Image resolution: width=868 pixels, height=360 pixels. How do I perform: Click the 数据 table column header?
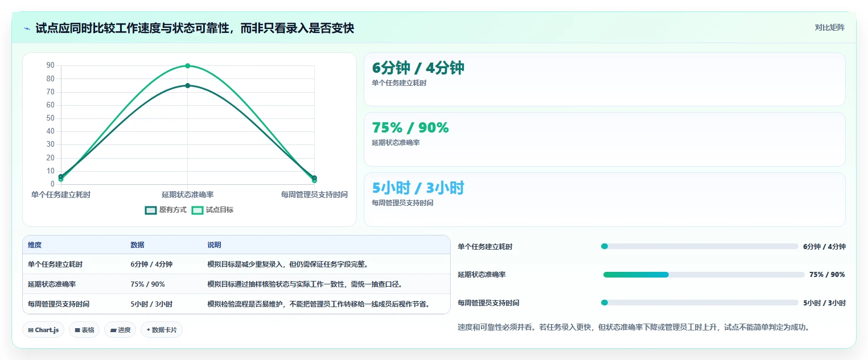pyautogui.click(x=137, y=245)
